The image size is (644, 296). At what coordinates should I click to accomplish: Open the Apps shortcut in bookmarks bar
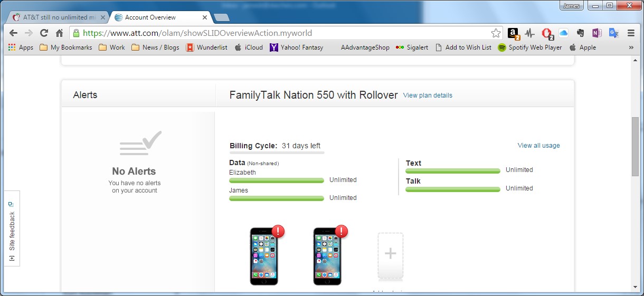pyautogui.click(x=21, y=47)
